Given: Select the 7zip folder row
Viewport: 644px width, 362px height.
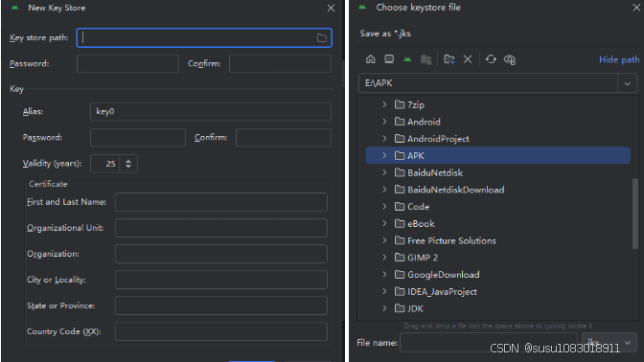Looking at the screenshot, I should 497,104.
